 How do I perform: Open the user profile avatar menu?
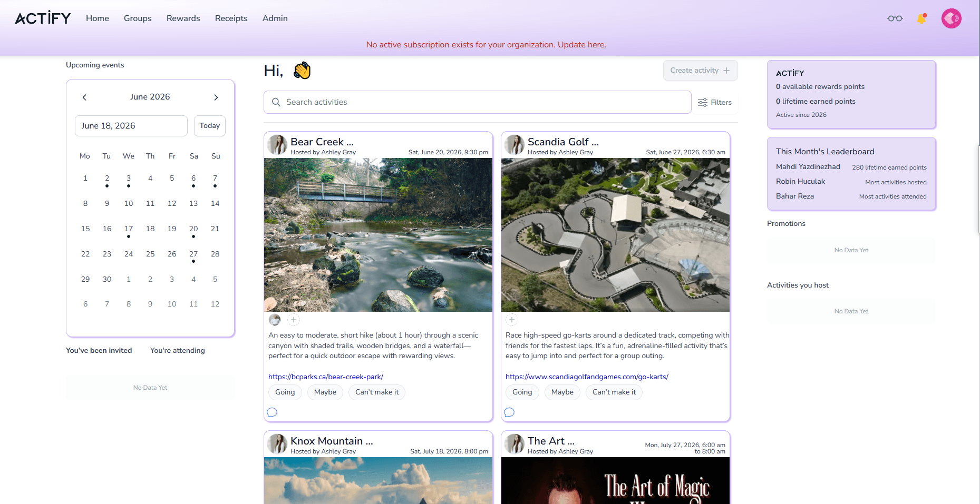click(x=951, y=18)
